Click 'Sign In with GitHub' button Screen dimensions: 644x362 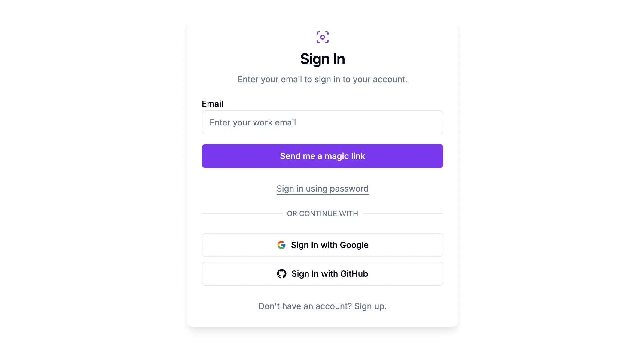tap(322, 273)
